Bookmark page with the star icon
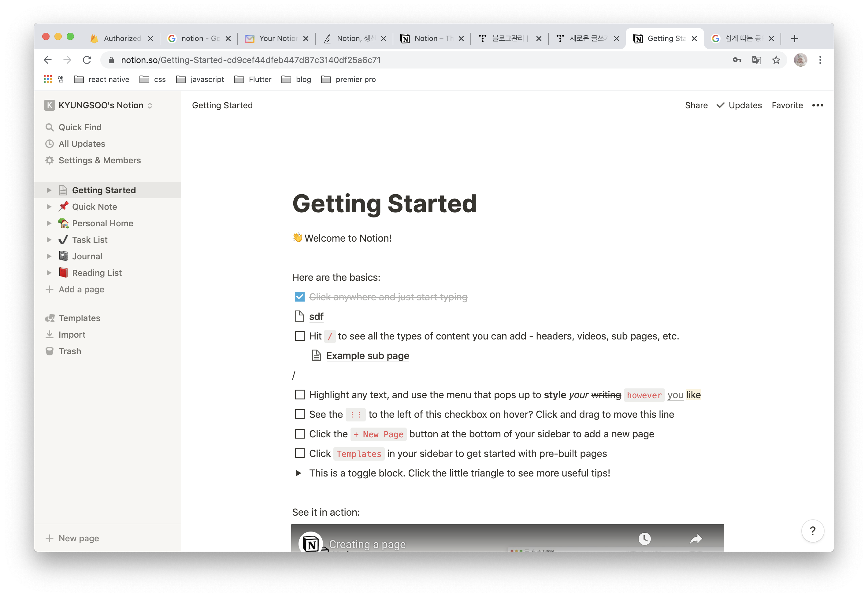This screenshot has height=597, width=868. coord(776,60)
